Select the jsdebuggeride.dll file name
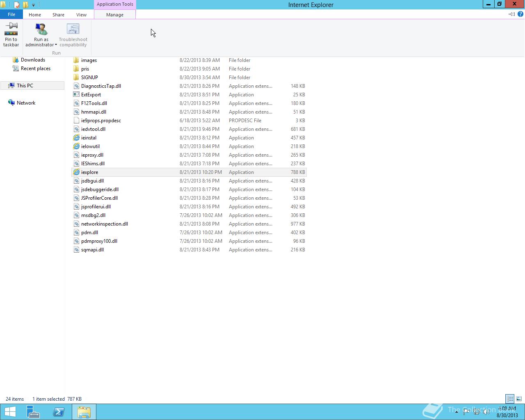The height and width of the screenshot is (420, 525). [100, 189]
